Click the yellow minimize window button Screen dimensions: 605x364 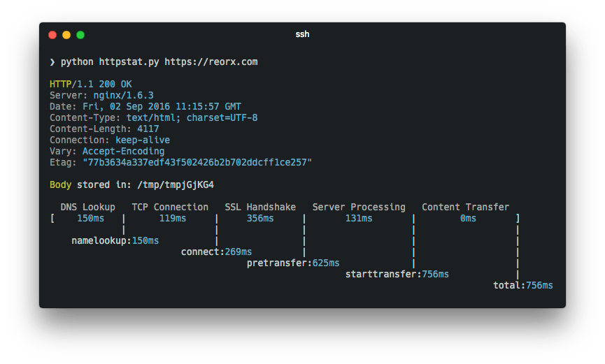pos(66,35)
